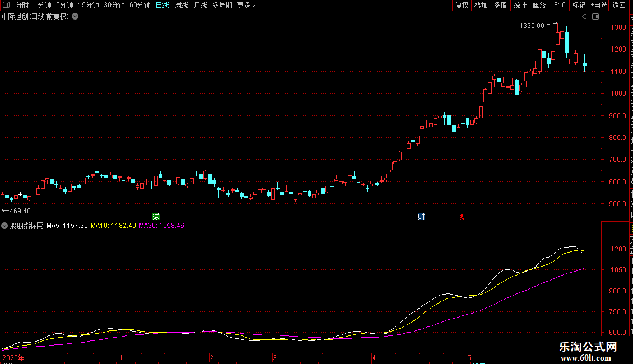Click the 469.40 low price label
Screen dimensions: 633x364
pos(20,211)
